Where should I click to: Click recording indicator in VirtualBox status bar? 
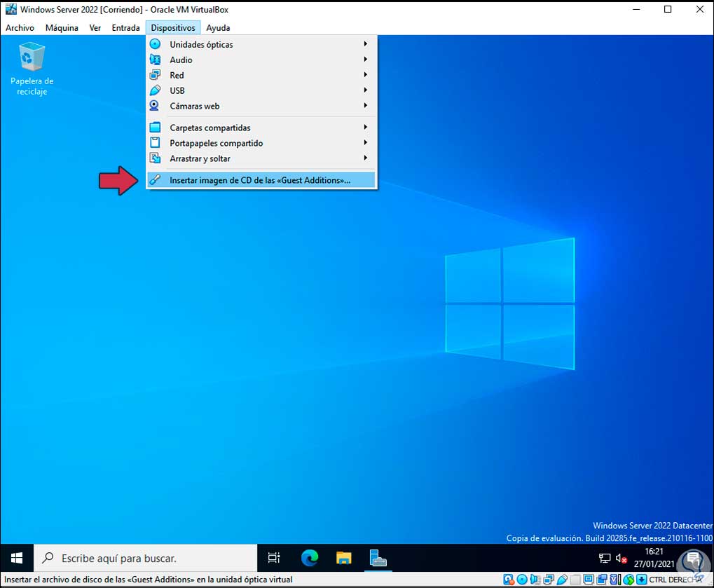click(x=602, y=580)
